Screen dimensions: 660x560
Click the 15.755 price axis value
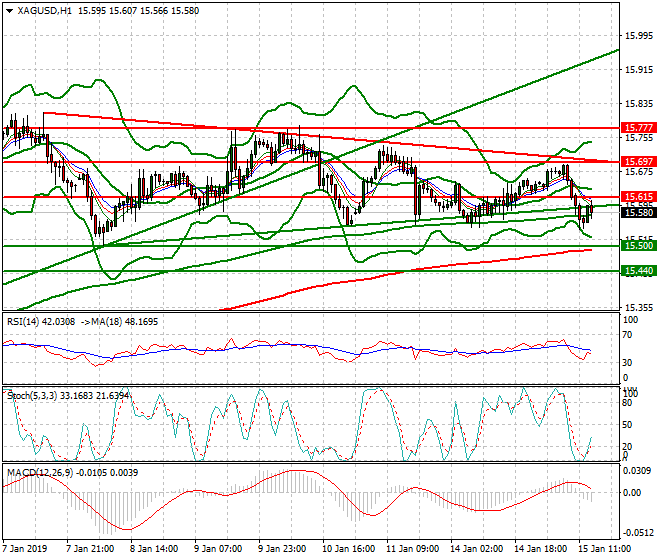click(639, 138)
